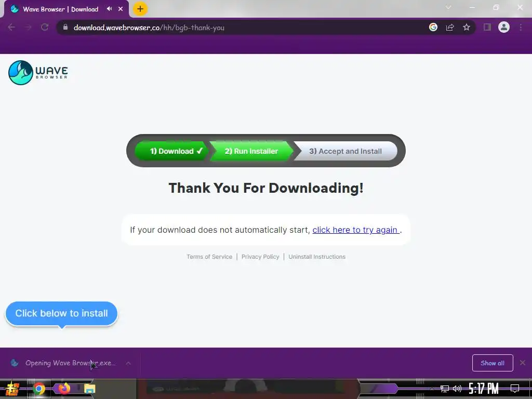The image size is (532, 399).
Task: Go back to previous page
Action: 11,28
